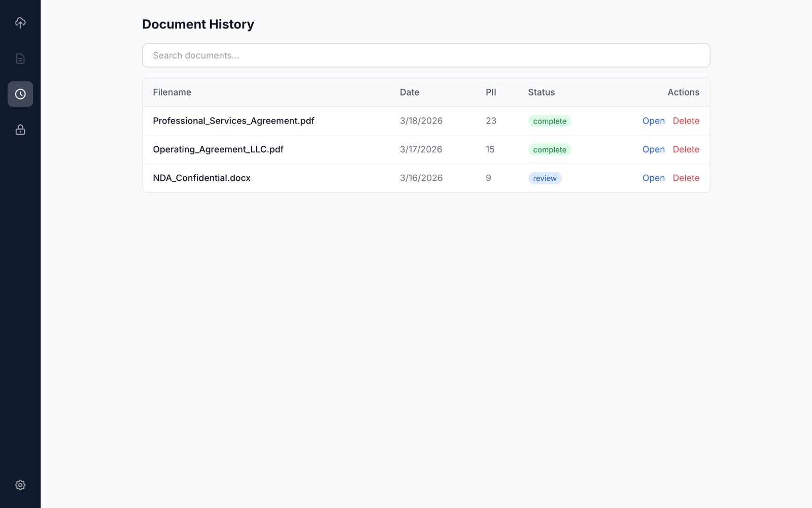Click the complete badge for Professional_Services_Agreement
The height and width of the screenshot is (508, 812).
tap(550, 121)
